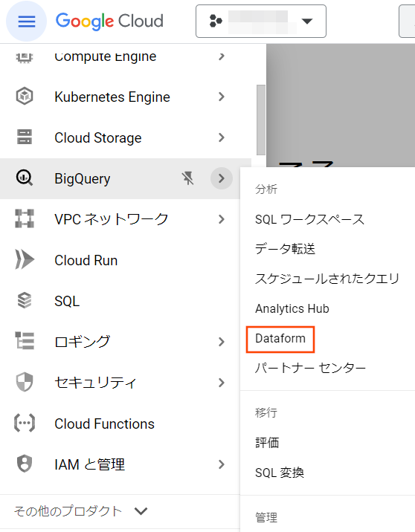Image resolution: width=415 pixels, height=532 pixels.
Task: Open Compute Engine in sidebar
Action: click(106, 56)
